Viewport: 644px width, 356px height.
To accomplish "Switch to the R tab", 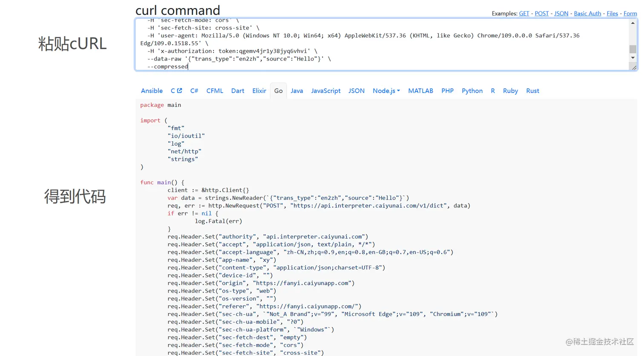I will tap(493, 91).
